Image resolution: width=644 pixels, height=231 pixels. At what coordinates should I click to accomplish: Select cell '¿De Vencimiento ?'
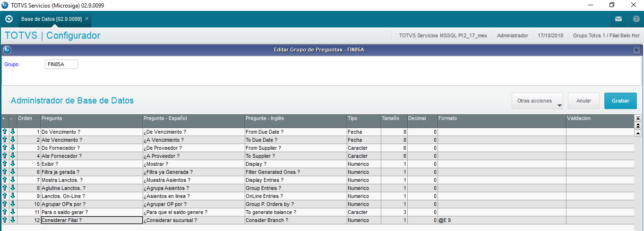194,132
